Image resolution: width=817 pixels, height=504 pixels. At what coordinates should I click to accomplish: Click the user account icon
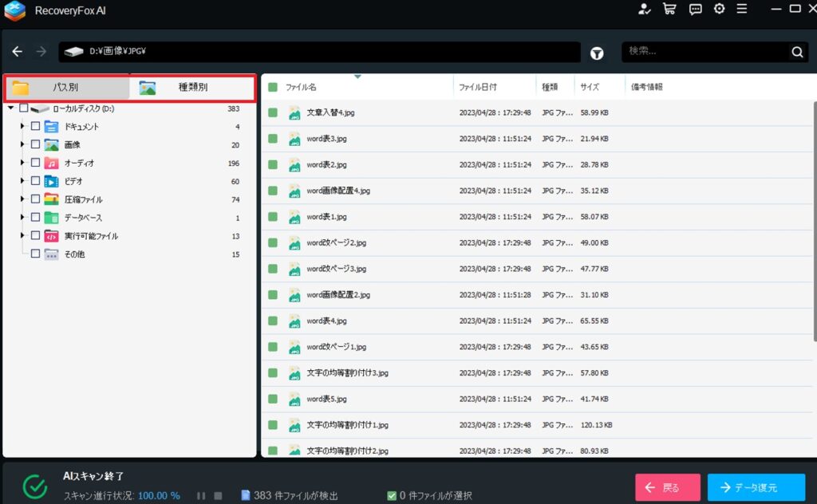[645, 9]
